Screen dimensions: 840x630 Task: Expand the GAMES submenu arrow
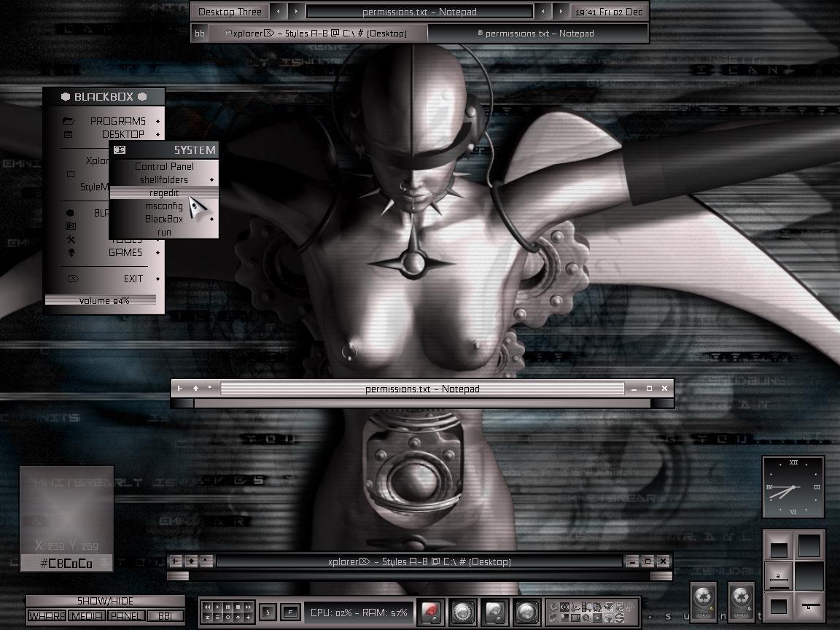(x=157, y=252)
